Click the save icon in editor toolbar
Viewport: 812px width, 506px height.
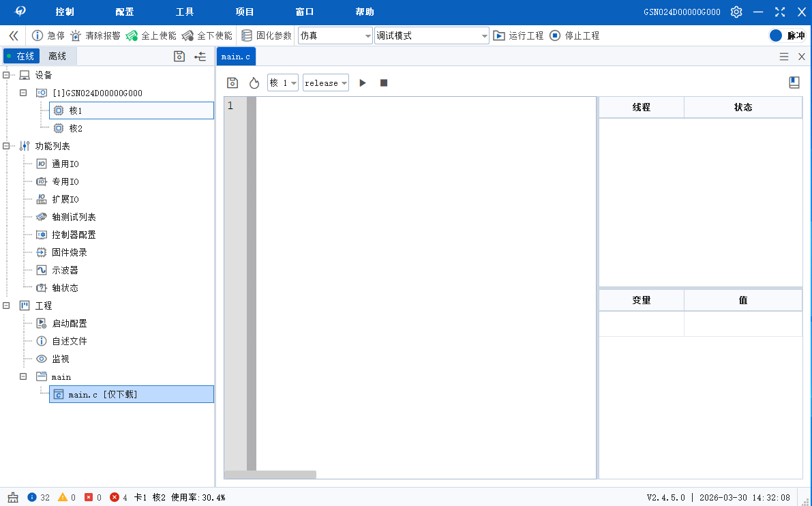coord(232,83)
